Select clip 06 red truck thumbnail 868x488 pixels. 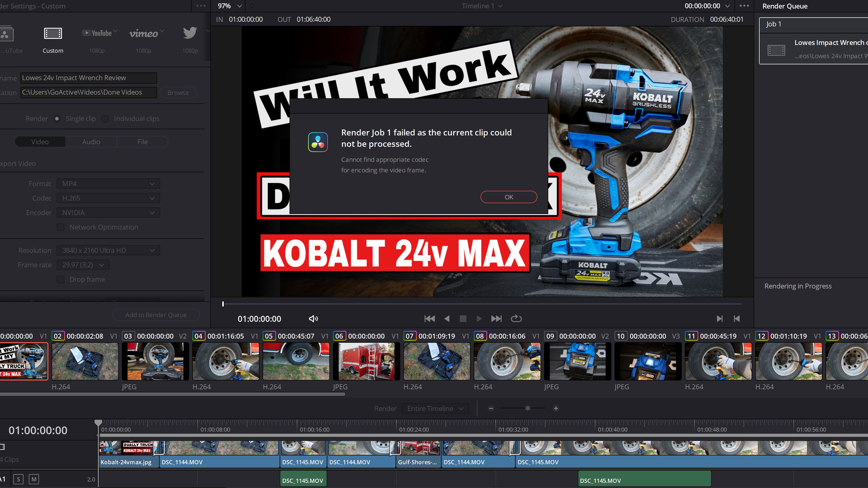366,361
